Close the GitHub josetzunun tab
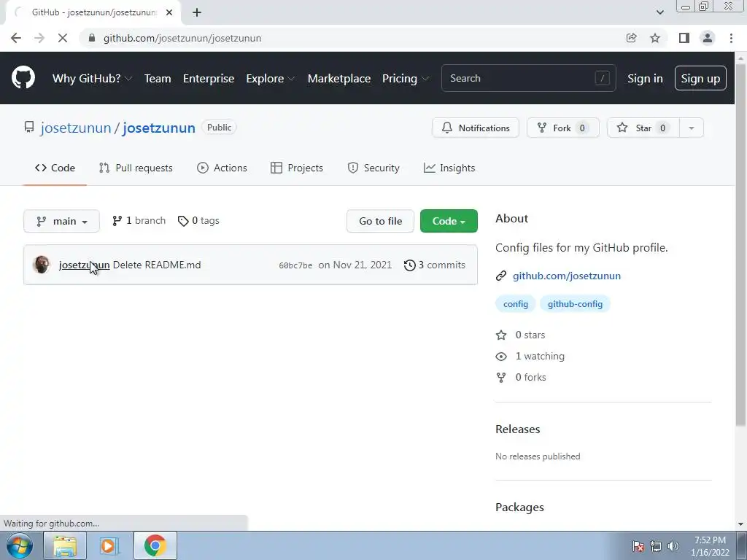The height and width of the screenshot is (560, 747). coord(169,12)
